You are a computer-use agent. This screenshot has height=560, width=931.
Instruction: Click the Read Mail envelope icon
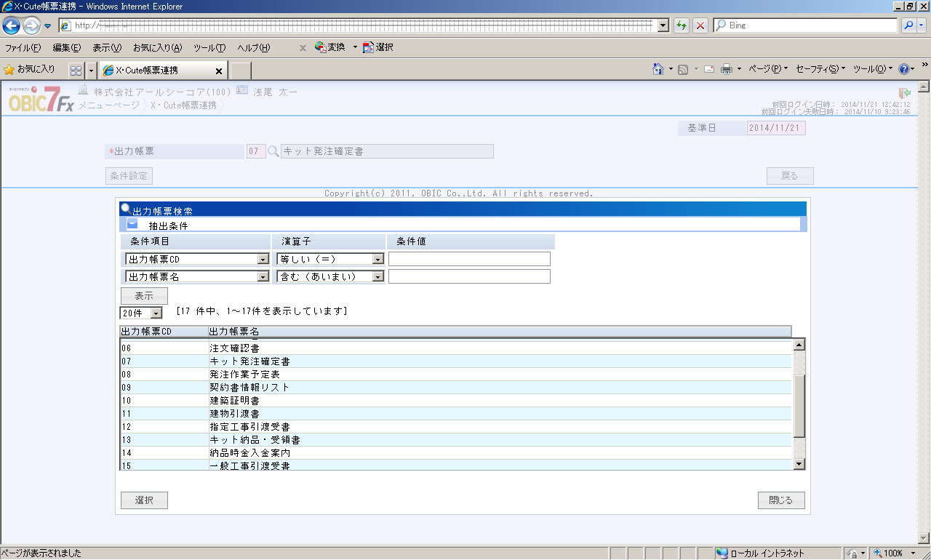click(708, 70)
